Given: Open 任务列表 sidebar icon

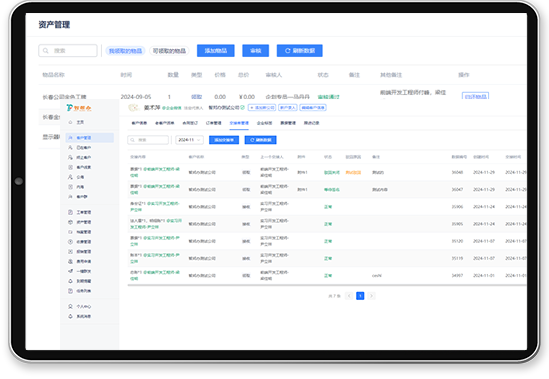Looking at the screenshot, I should 70,291.
